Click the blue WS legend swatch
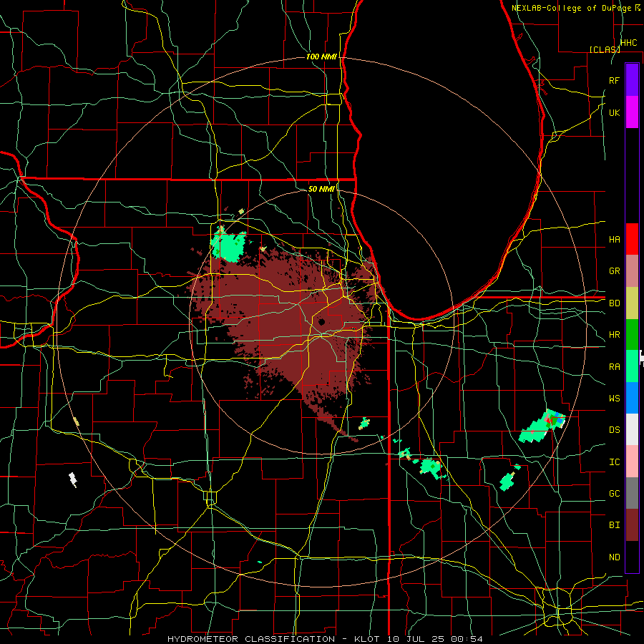Screen dimensions: 644x644 (x=632, y=398)
